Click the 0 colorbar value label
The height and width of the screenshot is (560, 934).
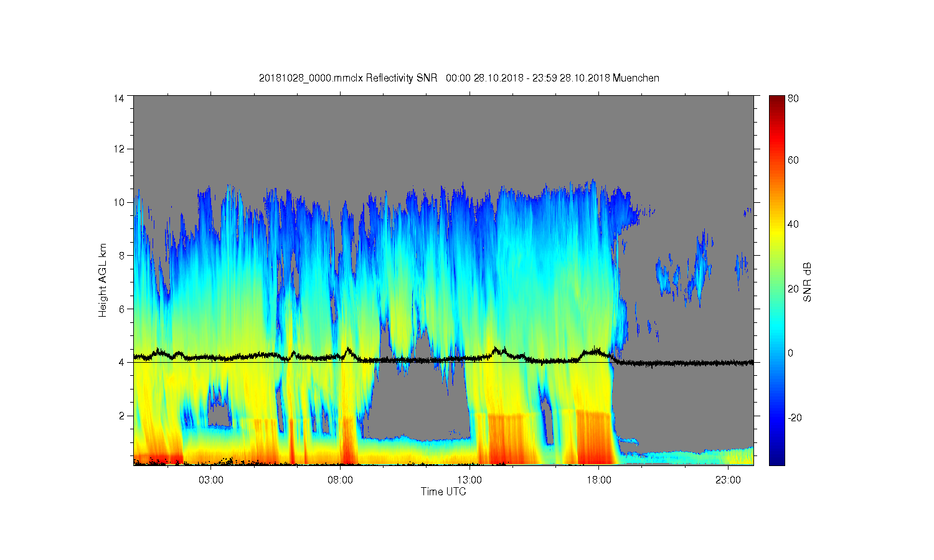(x=791, y=353)
